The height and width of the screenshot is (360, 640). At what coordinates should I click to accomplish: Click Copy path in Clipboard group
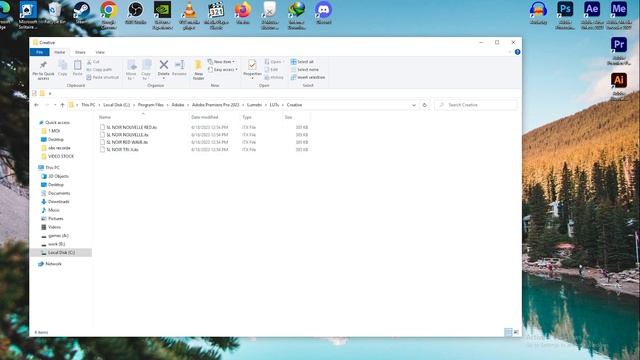pos(99,69)
